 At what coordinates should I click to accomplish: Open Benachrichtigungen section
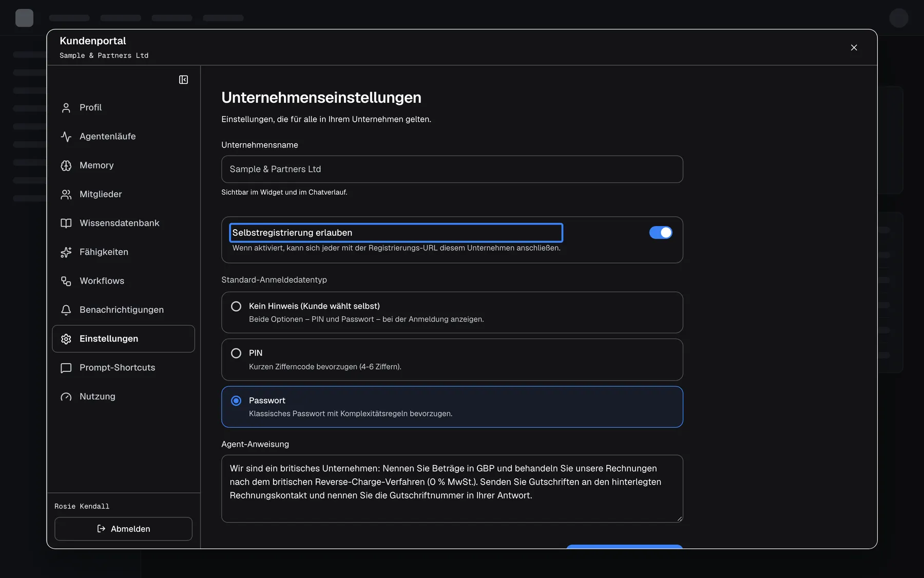coord(123,310)
